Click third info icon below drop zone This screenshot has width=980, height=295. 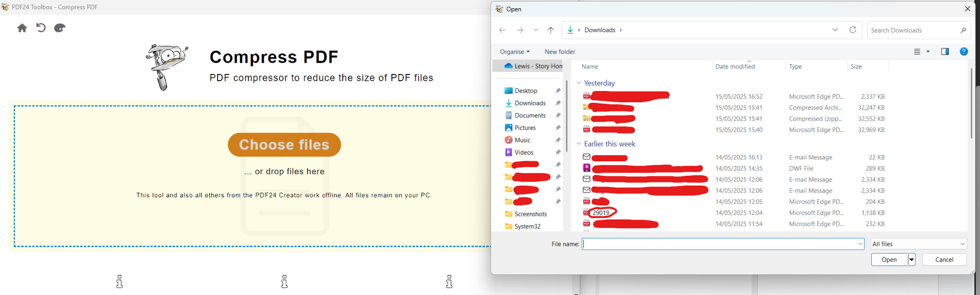point(449,282)
